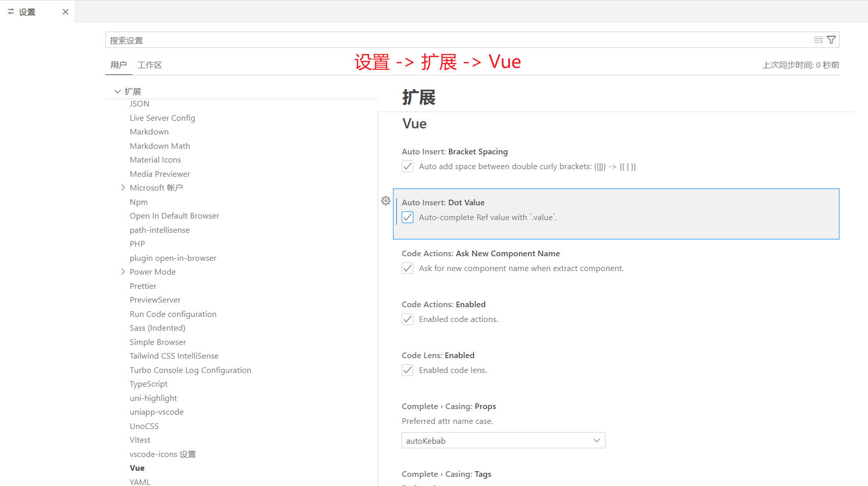Click the filter settings funnel icon
The height and width of the screenshot is (486, 868).
click(x=831, y=40)
